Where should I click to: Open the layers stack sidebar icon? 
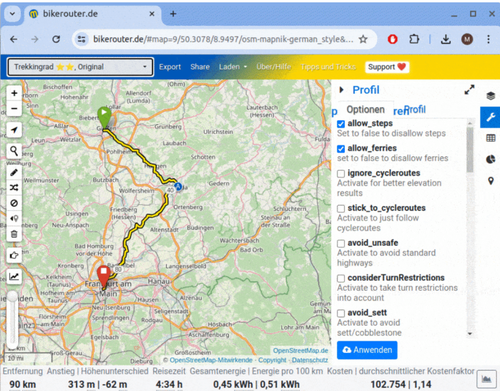(x=490, y=96)
